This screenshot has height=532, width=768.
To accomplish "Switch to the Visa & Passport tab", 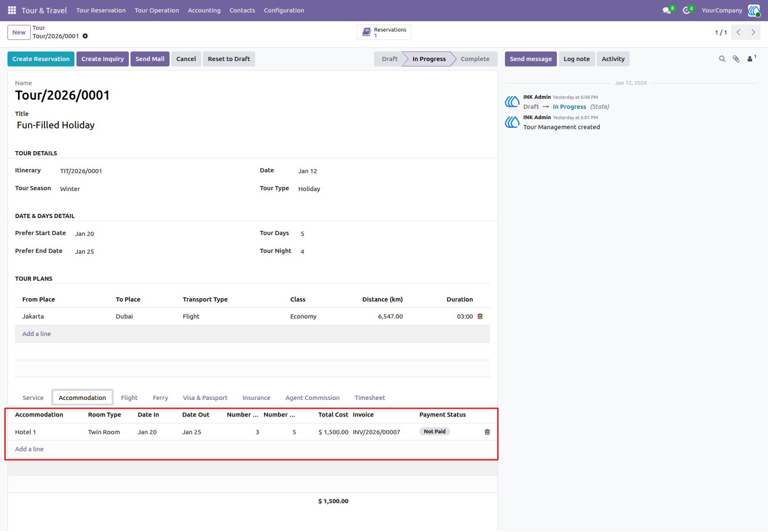I will [205, 398].
